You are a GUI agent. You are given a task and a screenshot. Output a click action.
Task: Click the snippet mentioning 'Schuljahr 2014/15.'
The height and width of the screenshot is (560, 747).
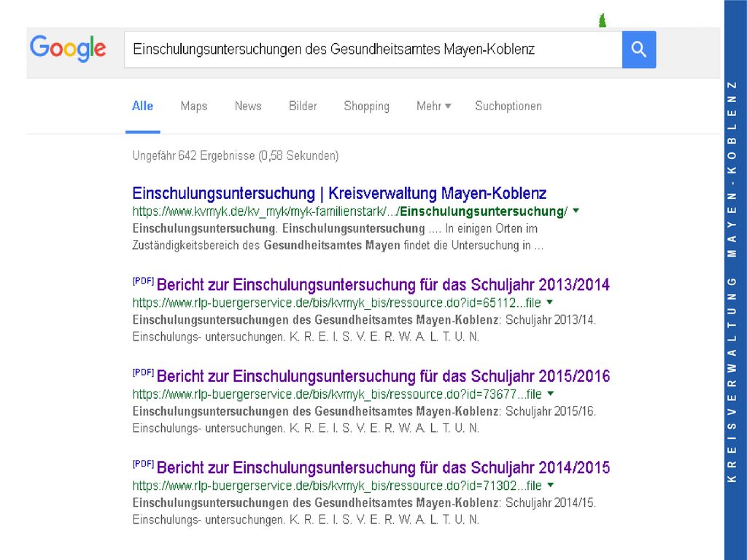(364, 511)
